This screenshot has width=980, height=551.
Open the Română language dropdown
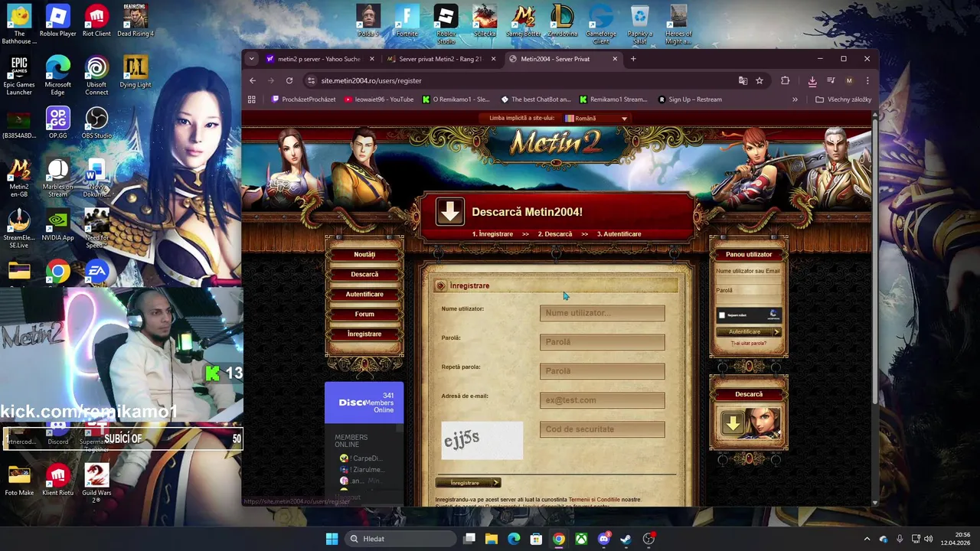(596, 119)
